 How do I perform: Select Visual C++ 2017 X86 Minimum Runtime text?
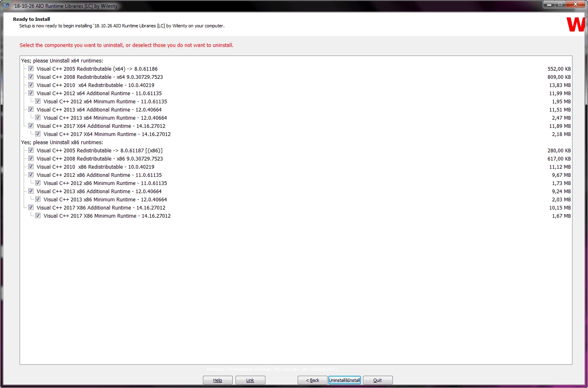tap(107, 216)
